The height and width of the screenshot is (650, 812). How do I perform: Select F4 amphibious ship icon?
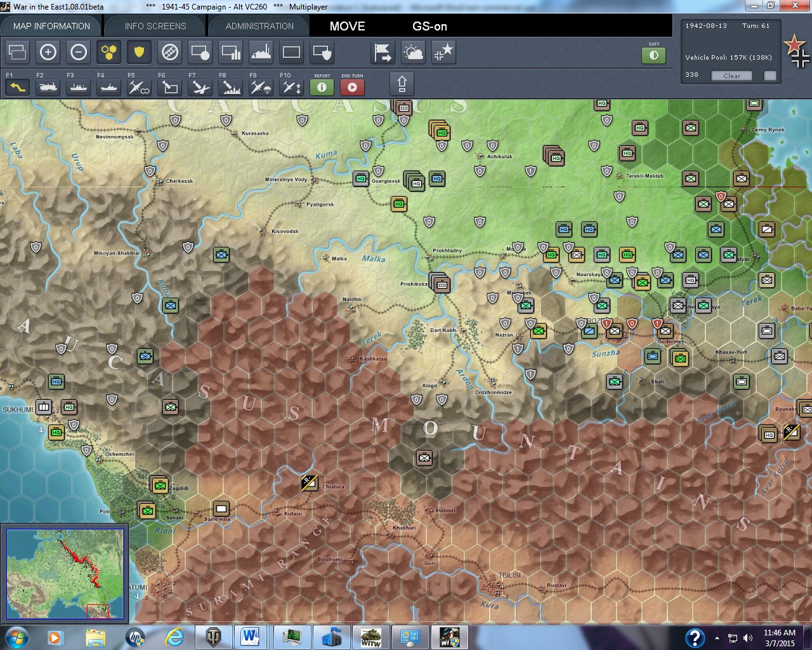click(109, 86)
